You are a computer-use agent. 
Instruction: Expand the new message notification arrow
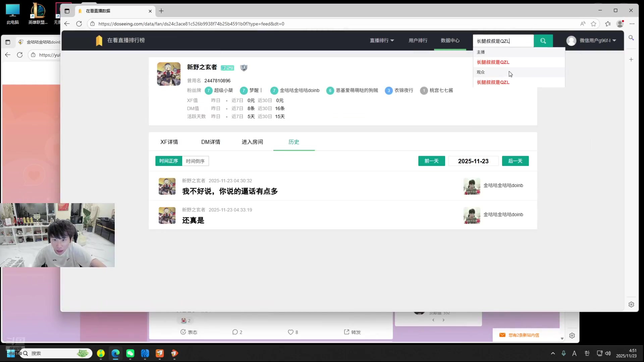(561, 339)
